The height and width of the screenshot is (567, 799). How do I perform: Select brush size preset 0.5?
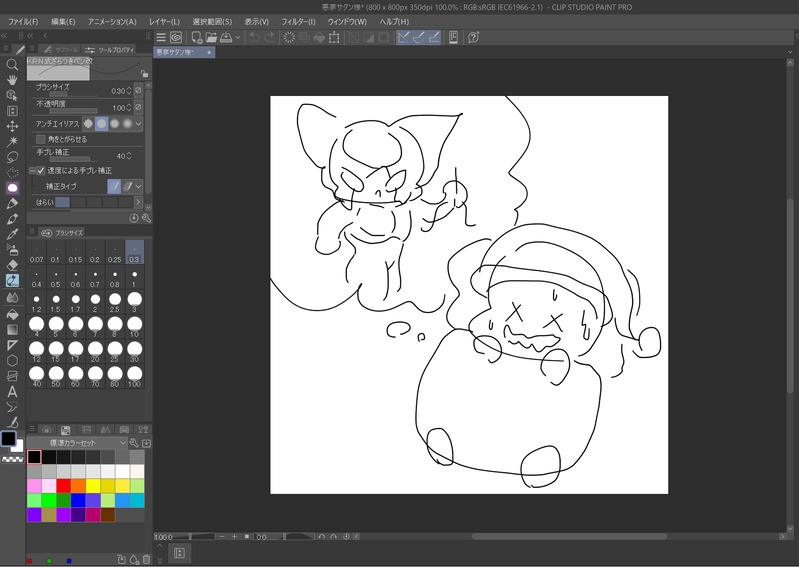click(x=56, y=279)
